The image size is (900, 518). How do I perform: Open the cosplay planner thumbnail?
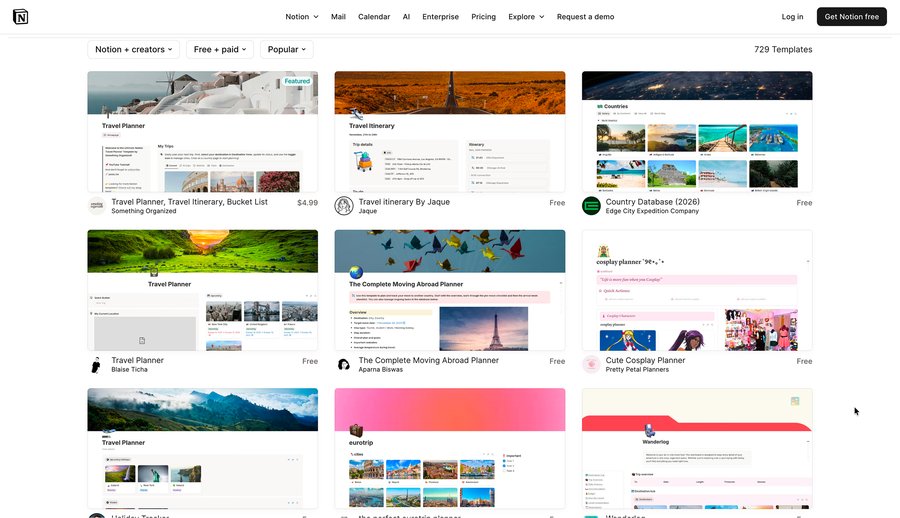697,290
